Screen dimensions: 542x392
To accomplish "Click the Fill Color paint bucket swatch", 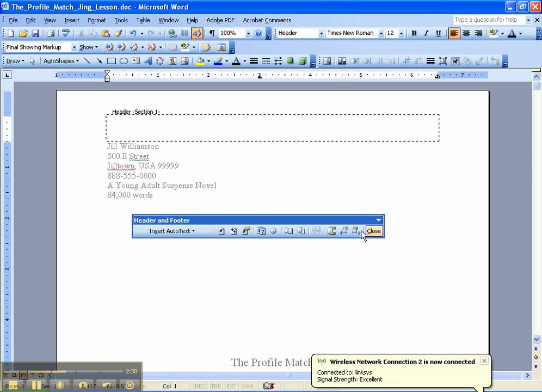I will point(200,61).
